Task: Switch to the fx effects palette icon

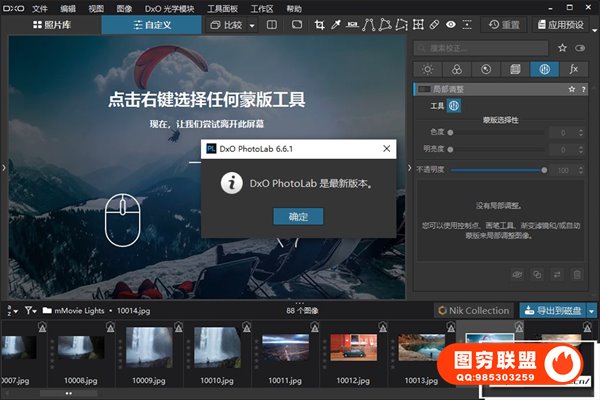Action: point(573,70)
